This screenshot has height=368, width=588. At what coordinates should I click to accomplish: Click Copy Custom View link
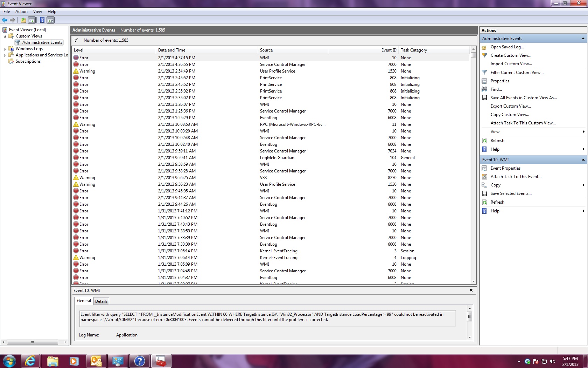point(510,115)
